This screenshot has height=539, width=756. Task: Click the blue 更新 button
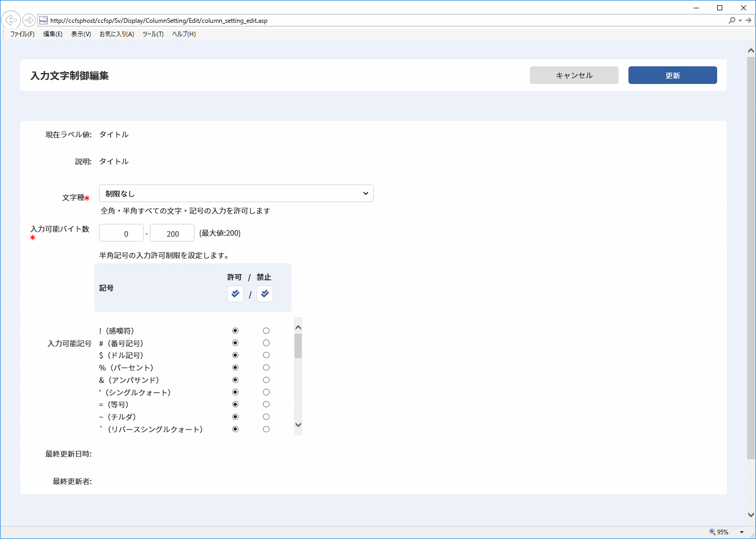click(673, 75)
